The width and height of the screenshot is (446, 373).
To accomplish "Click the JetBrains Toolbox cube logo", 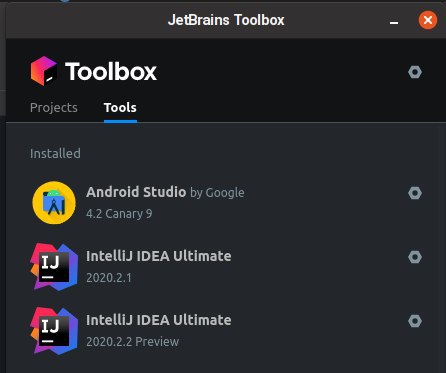I will [44, 71].
